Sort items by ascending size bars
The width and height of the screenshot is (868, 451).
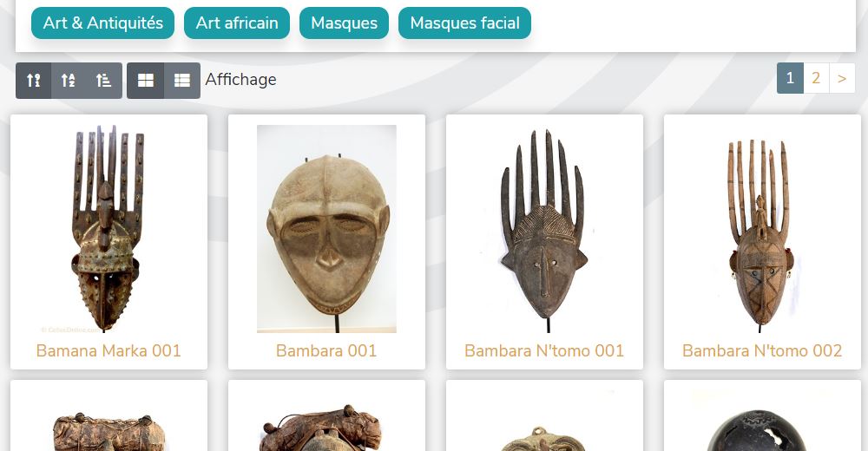[103, 81]
